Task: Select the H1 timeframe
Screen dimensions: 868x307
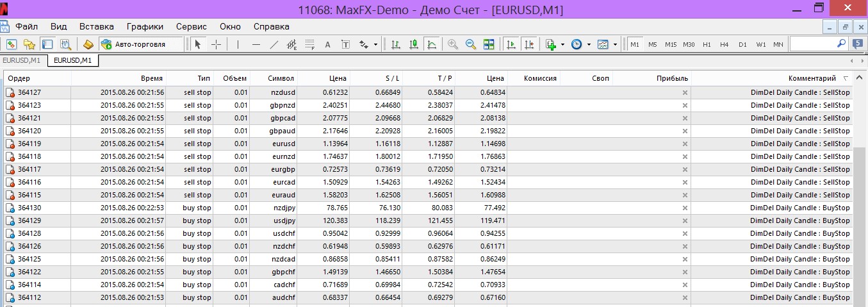Action: (x=707, y=44)
